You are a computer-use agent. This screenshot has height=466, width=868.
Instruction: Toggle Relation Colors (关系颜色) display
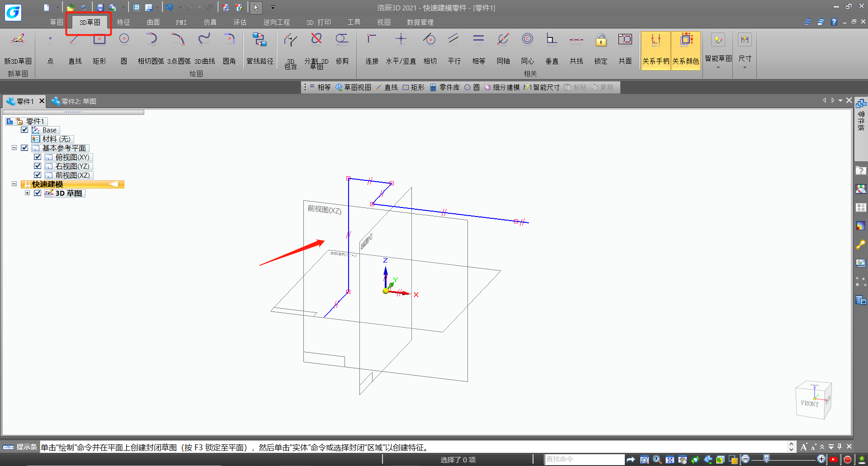coord(685,50)
